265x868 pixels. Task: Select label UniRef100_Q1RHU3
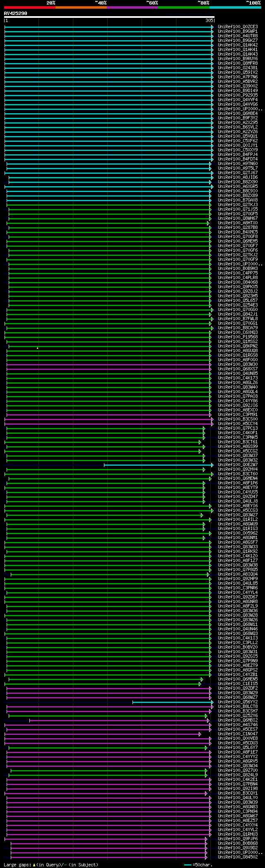pyautogui.click(x=238, y=834)
